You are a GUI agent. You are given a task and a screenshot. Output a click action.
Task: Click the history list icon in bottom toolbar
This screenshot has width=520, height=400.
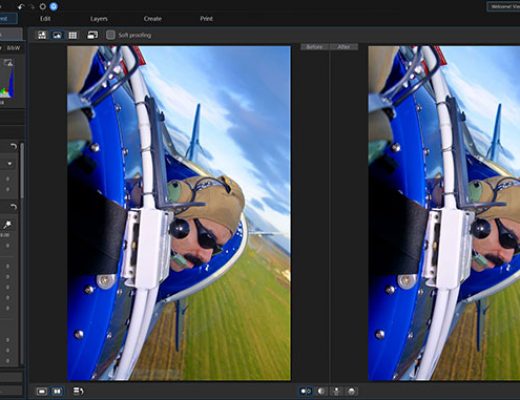(78, 391)
